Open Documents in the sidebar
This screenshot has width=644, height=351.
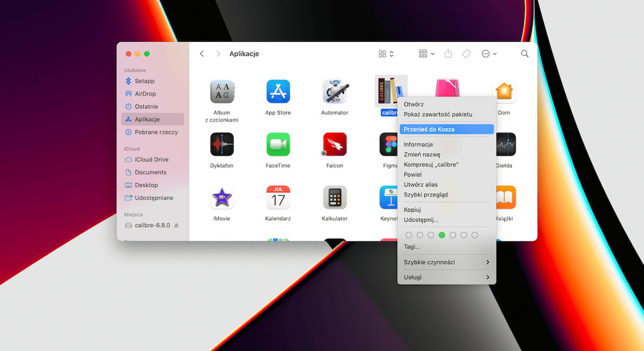pos(153,172)
